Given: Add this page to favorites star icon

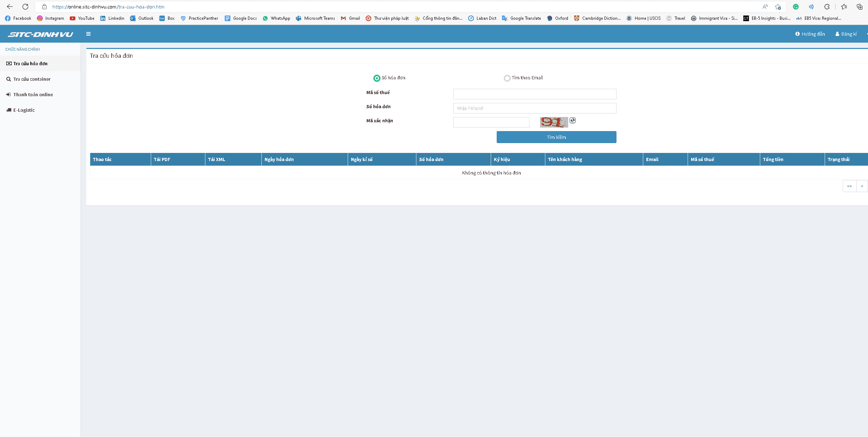Looking at the screenshot, I should (x=778, y=7).
